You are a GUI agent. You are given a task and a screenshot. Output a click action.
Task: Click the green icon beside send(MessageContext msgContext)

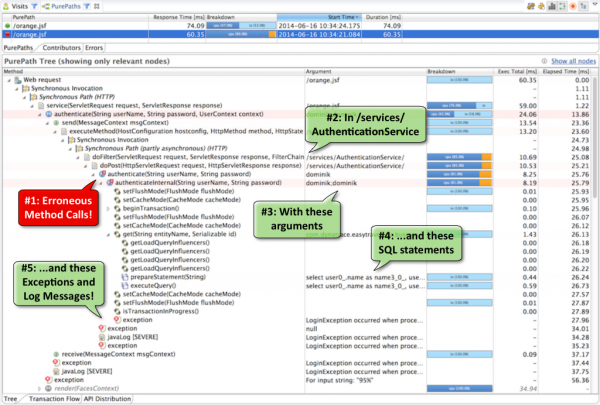pyautogui.click(x=56, y=123)
